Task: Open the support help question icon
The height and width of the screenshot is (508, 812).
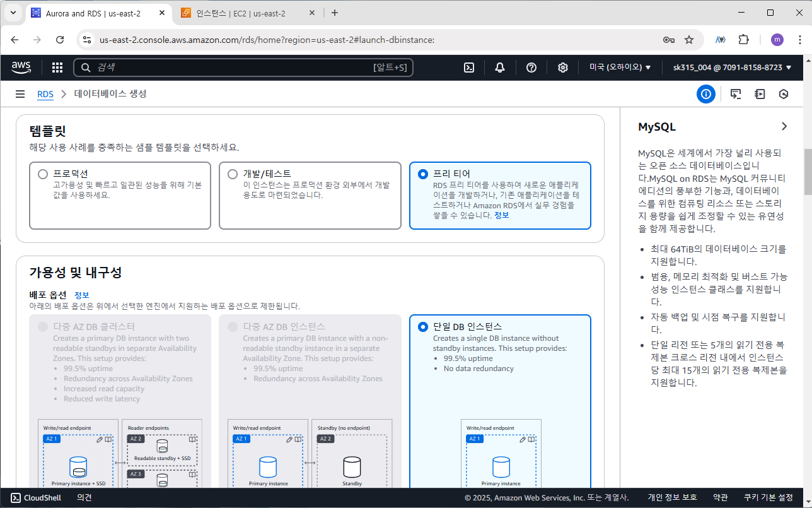Action: [531, 68]
